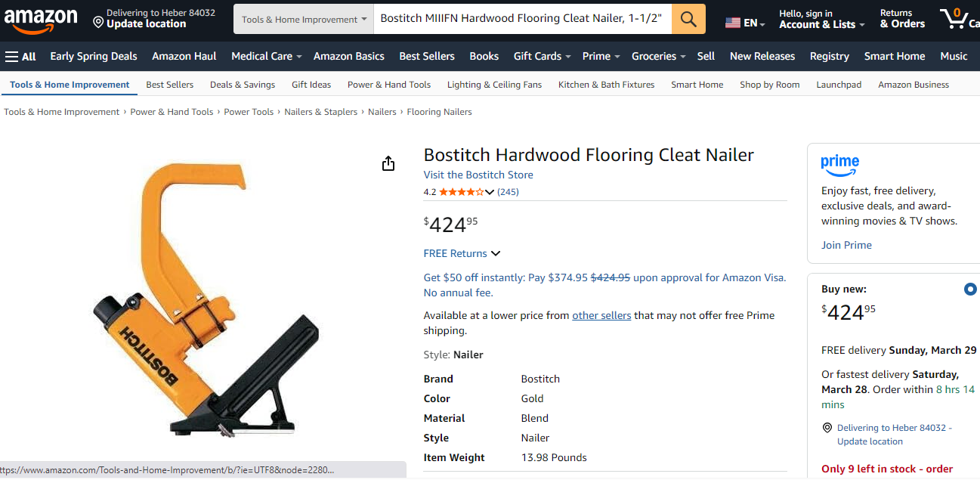
Task: Click the Amazon logo
Action: (41, 20)
